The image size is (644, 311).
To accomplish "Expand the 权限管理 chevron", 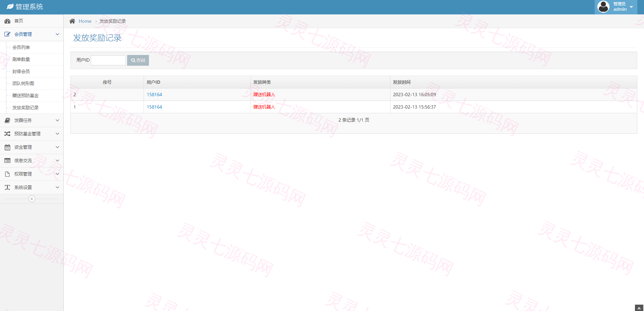I will point(57,174).
